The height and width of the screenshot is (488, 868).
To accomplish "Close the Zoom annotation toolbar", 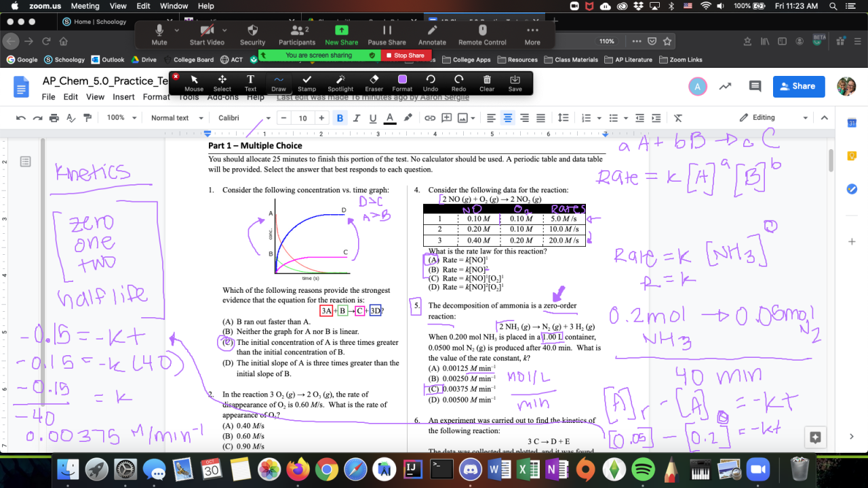I will 176,77.
